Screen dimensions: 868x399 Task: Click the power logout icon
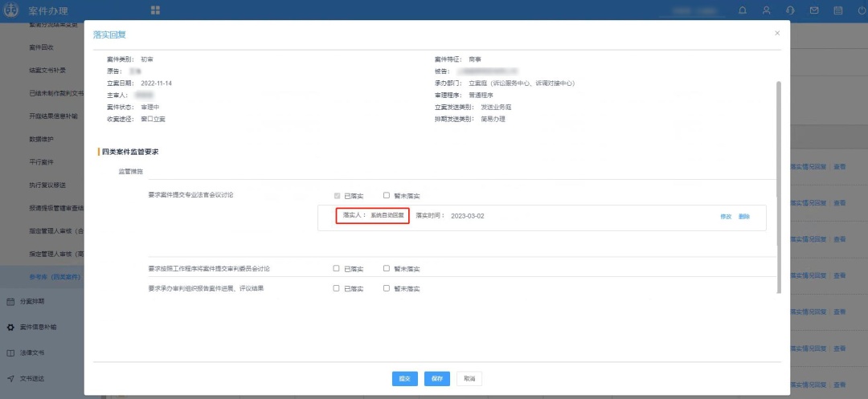[861, 10]
